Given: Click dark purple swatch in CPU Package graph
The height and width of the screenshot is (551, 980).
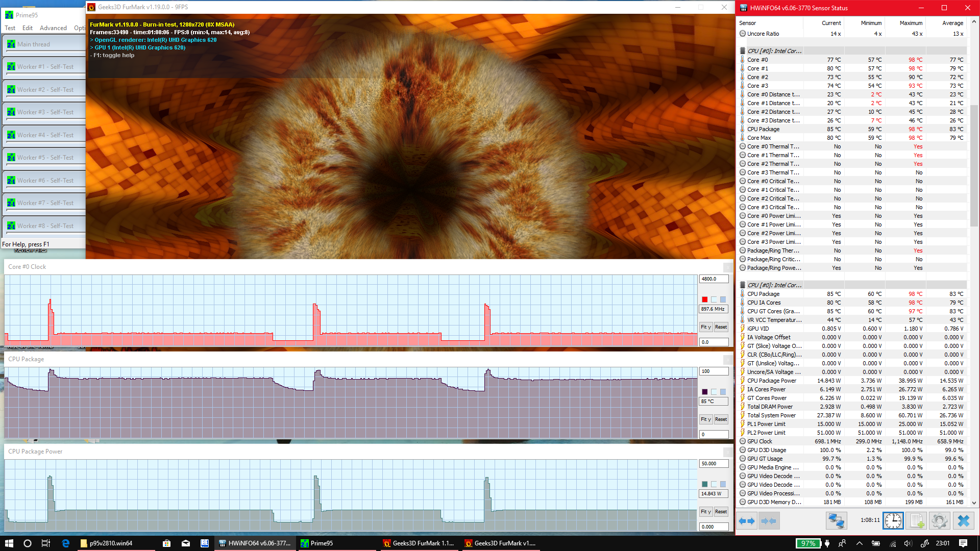Looking at the screenshot, I should [x=704, y=392].
